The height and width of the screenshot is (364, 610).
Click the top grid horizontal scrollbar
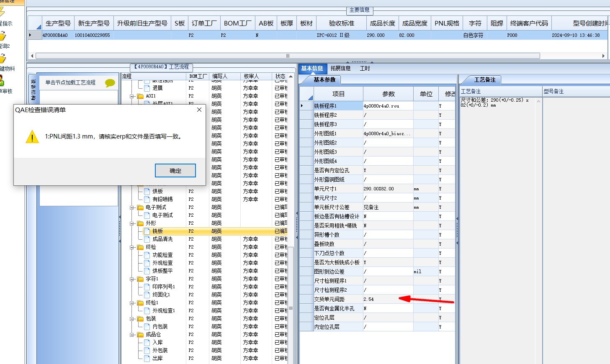(288, 56)
